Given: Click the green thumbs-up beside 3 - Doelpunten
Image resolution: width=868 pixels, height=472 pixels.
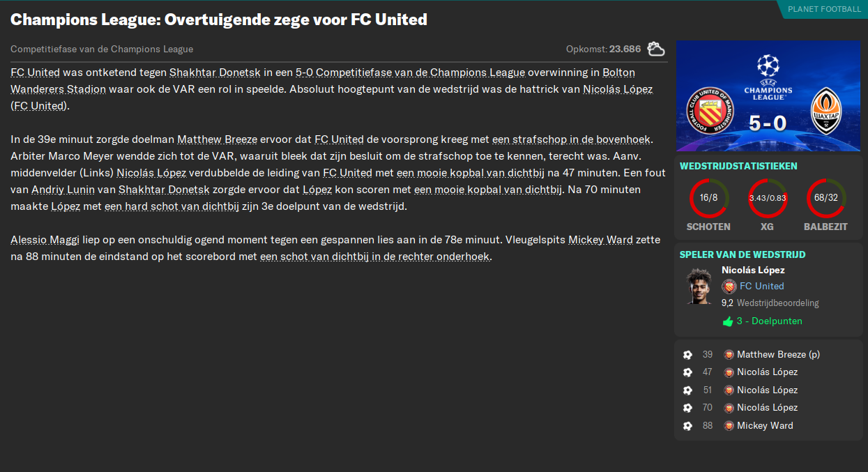Looking at the screenshot, I should 727,321.
